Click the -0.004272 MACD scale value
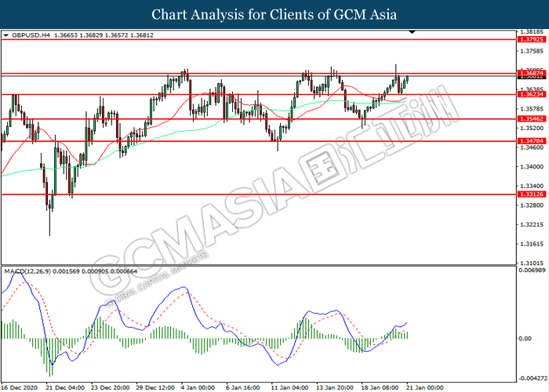The width and height of the screenshot is (549, 392). click(533, 379)
